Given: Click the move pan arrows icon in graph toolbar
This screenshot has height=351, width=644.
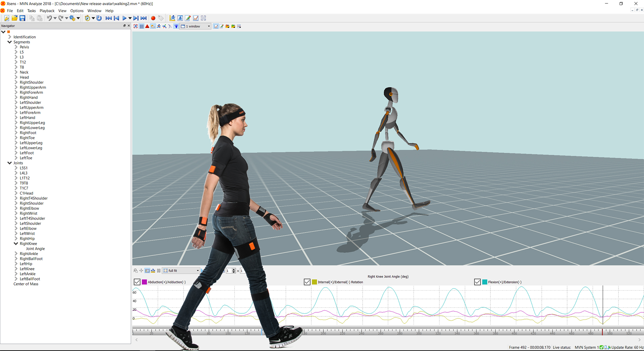Looking at the screenshot, I should (141, 271).
